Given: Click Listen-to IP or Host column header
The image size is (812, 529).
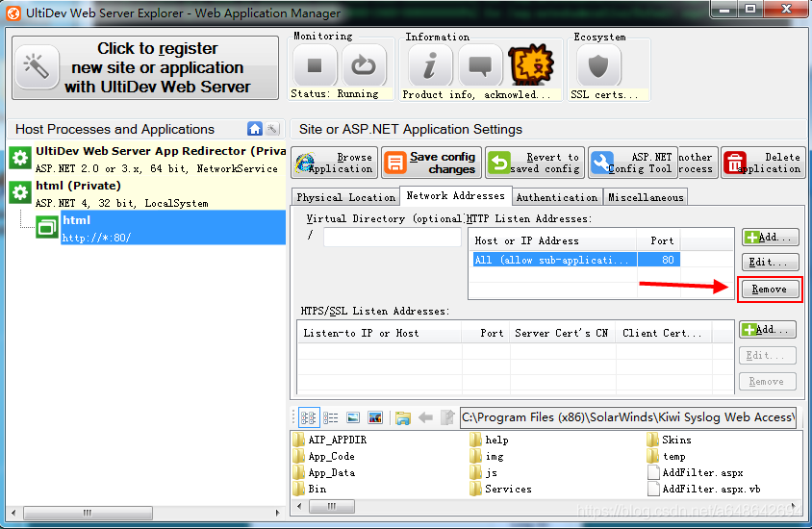Looking at the screenshot, I should (379, 333).
